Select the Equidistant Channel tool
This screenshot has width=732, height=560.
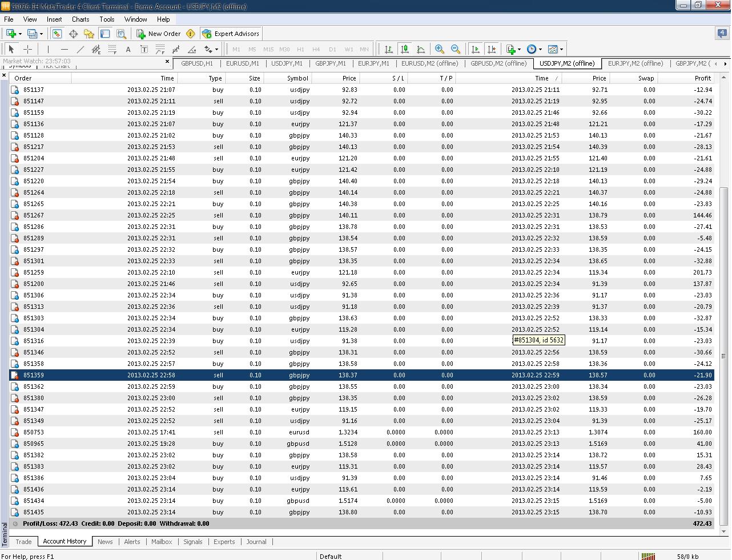(x=96, y=49)
